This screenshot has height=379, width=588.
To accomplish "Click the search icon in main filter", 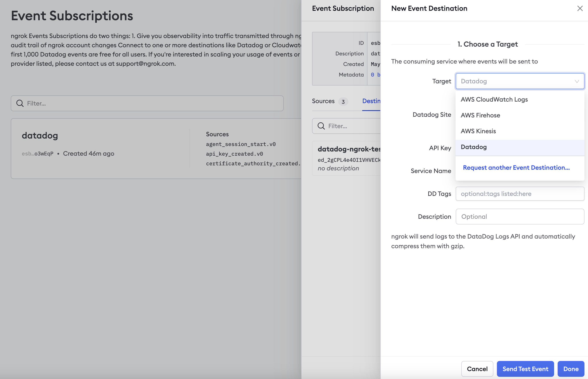I will (20, 103).
